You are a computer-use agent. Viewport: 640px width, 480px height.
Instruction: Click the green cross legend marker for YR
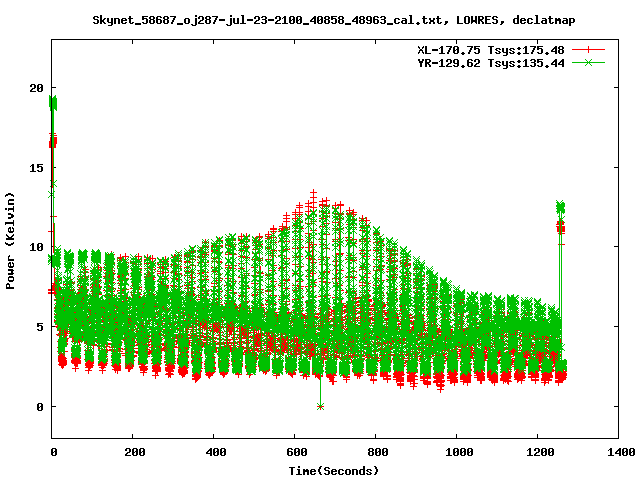click(x=588, y=62)
